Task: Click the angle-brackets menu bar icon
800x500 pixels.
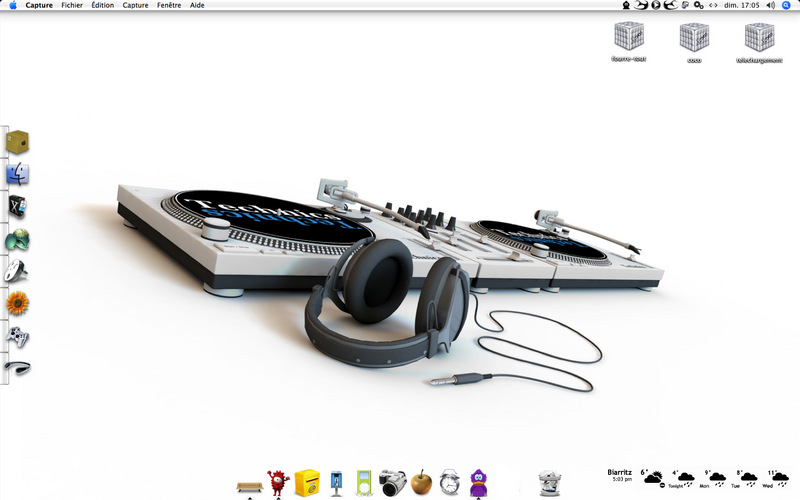Action: [713, 5]
